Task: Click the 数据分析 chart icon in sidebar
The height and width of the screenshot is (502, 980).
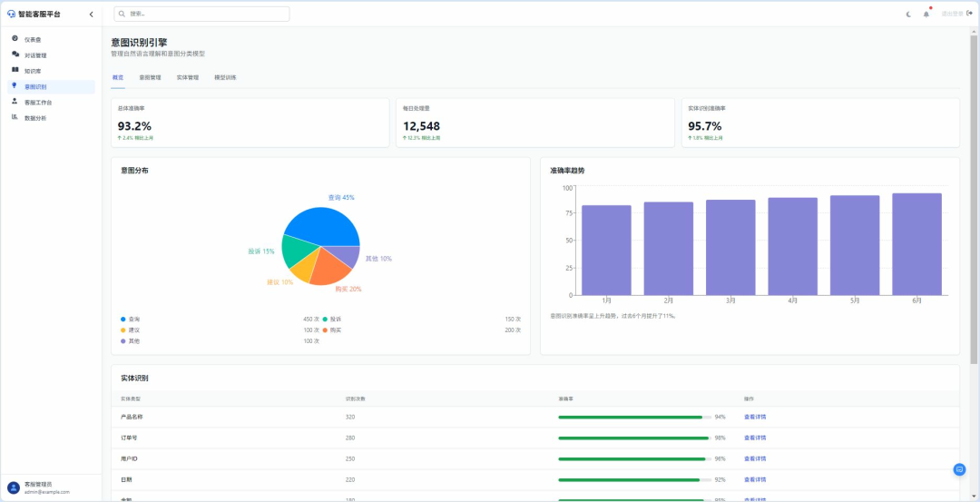Action: coord(15,117)
